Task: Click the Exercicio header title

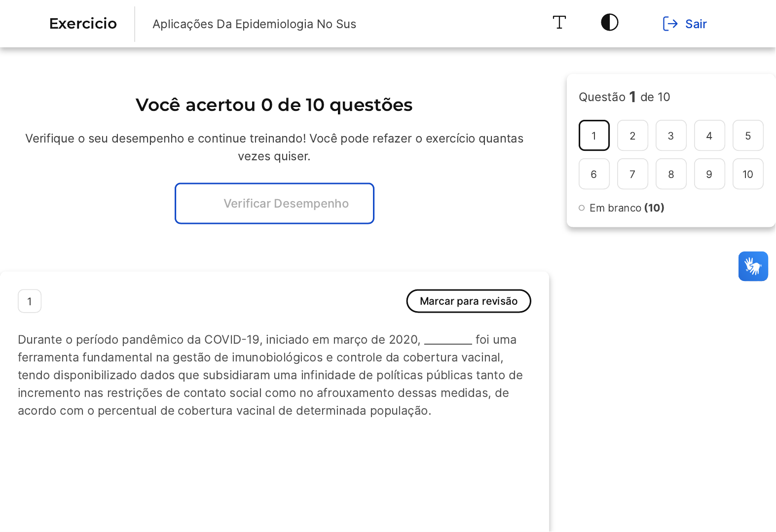Action: pos(83,24)
